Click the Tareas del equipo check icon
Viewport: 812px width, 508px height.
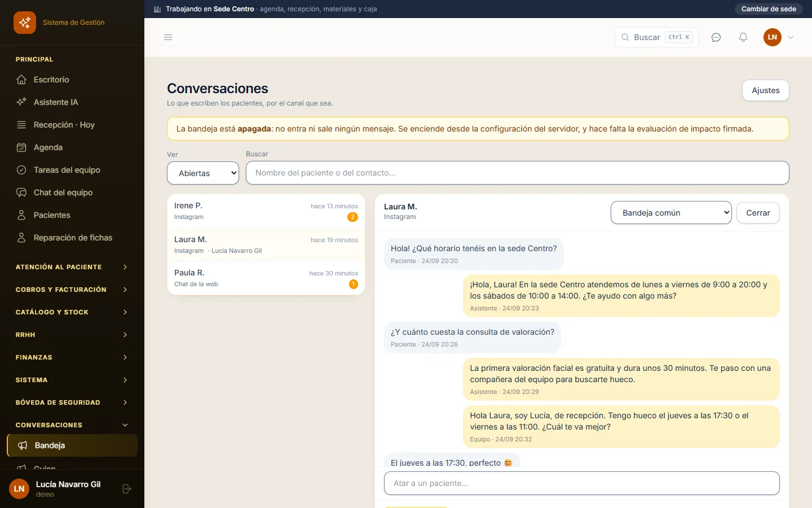(x=21, y=170)
